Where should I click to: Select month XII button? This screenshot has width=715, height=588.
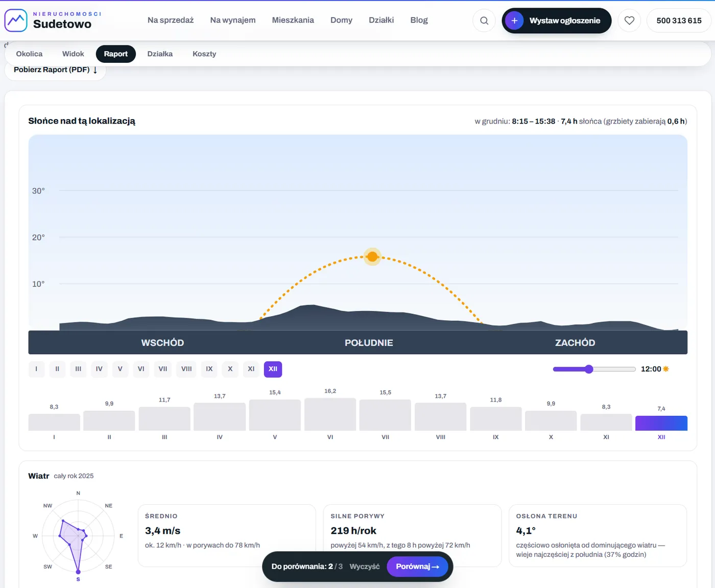[x=273, y=369]
